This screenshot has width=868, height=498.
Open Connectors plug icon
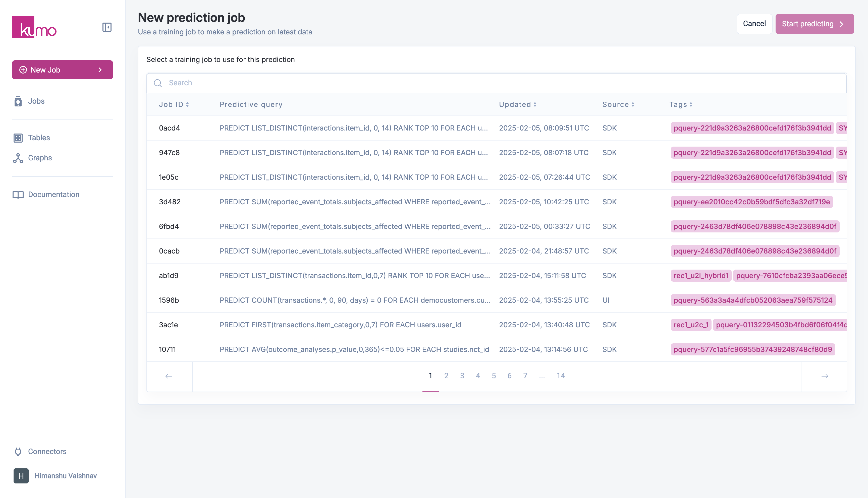tap(18, 452)
